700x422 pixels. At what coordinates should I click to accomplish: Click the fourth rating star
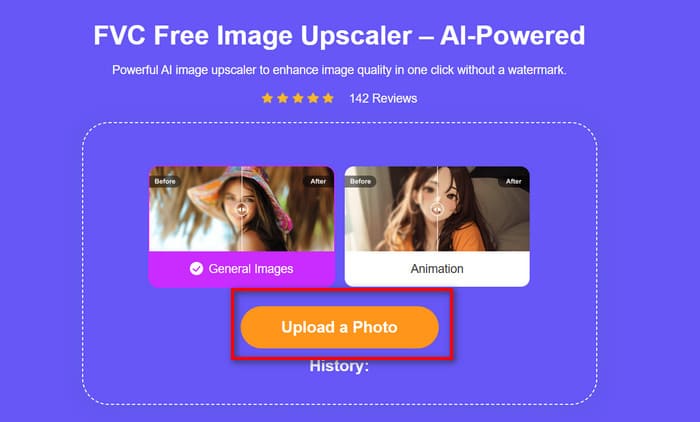(x=313, y=98)
